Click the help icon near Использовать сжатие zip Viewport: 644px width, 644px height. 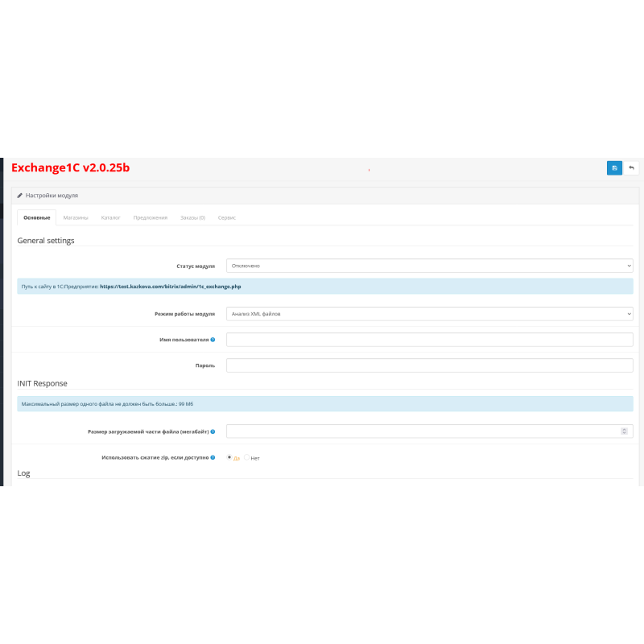pyautogui.click(x=213, y=456)
